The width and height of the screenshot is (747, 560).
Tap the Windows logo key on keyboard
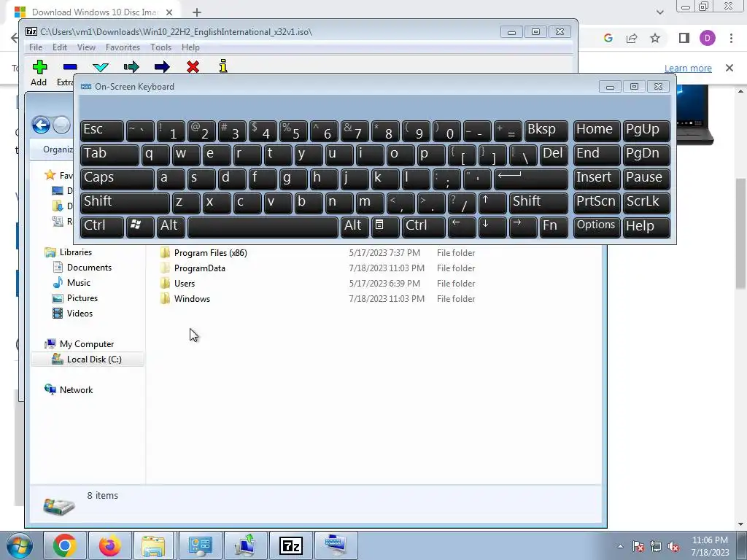pos(140,227)
